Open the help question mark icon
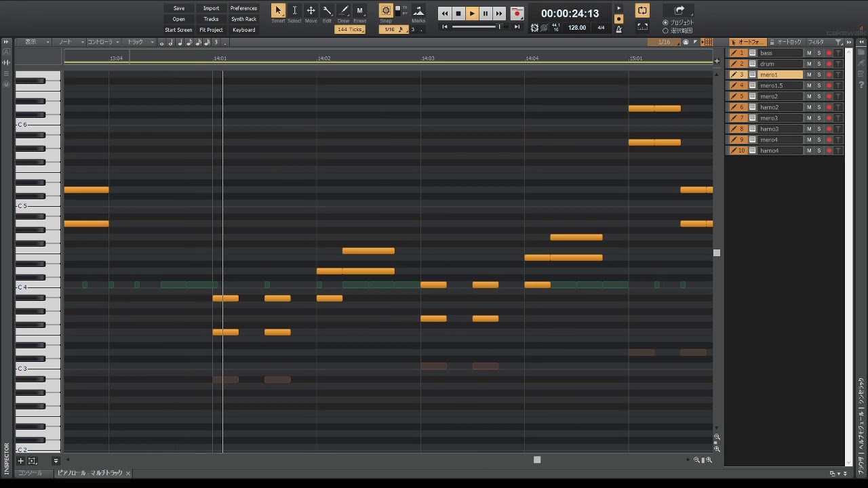This screenshot has width=868, height=488. pos(861,84)
